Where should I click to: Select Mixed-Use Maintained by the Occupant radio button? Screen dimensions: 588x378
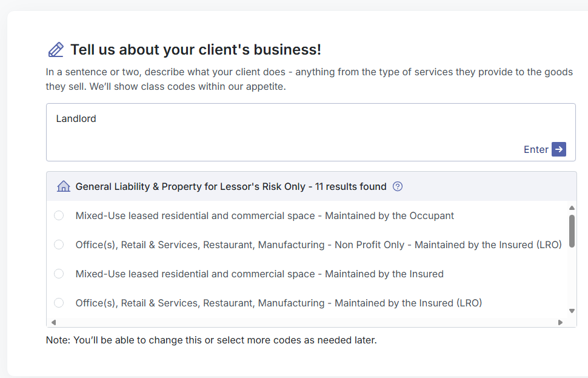coord(59,215)
